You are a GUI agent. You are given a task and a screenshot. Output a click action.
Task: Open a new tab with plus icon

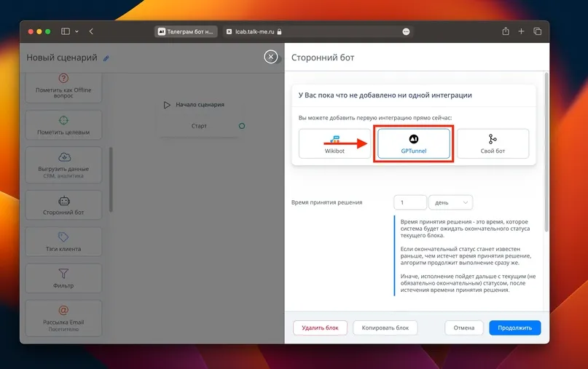[521, 31]
